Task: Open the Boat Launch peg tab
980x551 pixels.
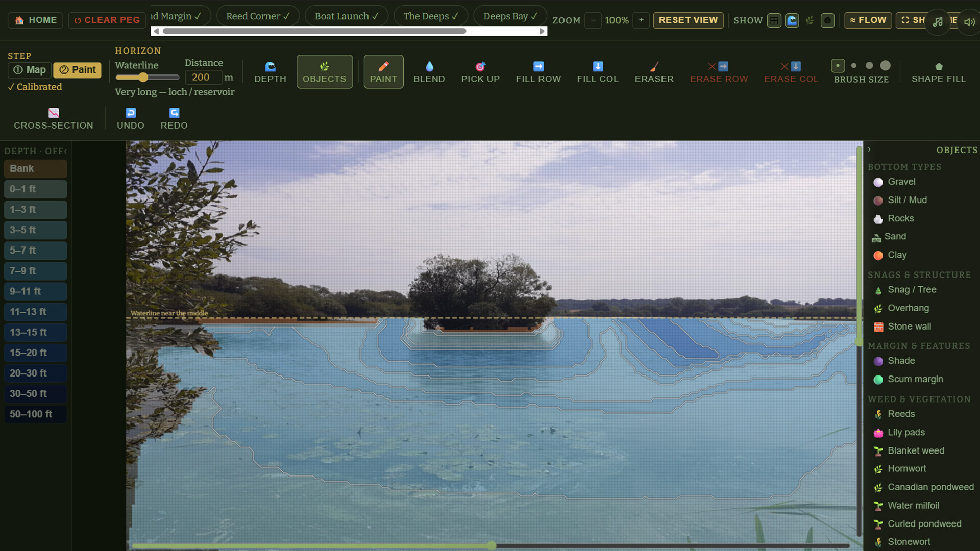Action: [x=347, y=16]
